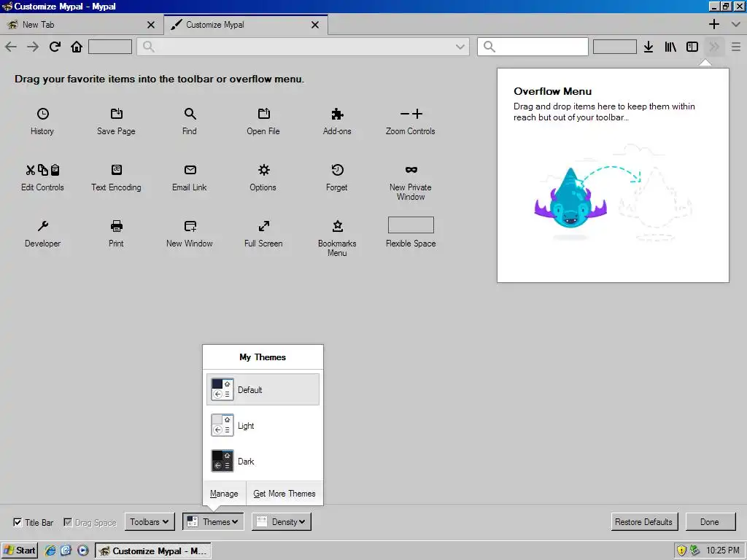Open the Library books icon
The image size is (747, 560).
[x=670, y=47]
